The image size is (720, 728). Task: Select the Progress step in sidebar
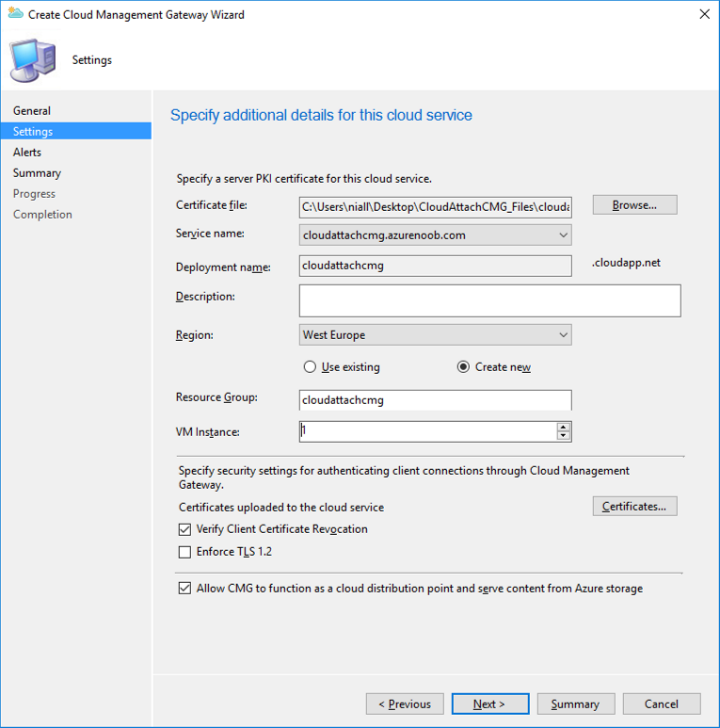click(x=34, y=194)
